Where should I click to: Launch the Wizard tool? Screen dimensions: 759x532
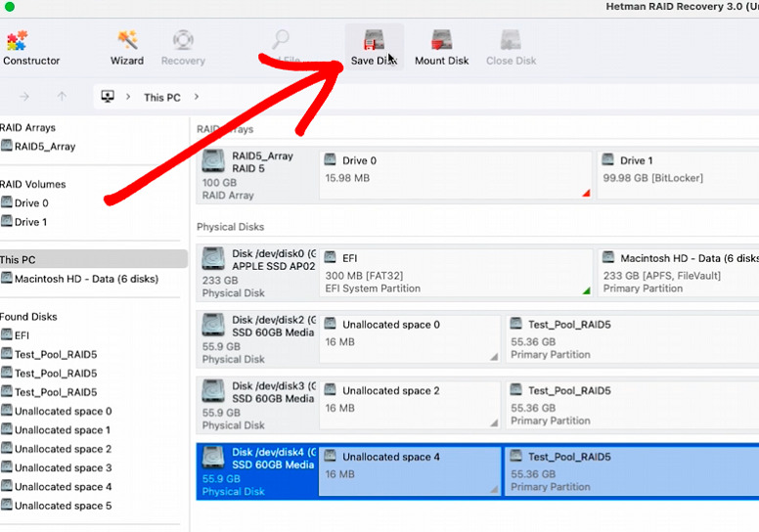(x=127, y=48)
